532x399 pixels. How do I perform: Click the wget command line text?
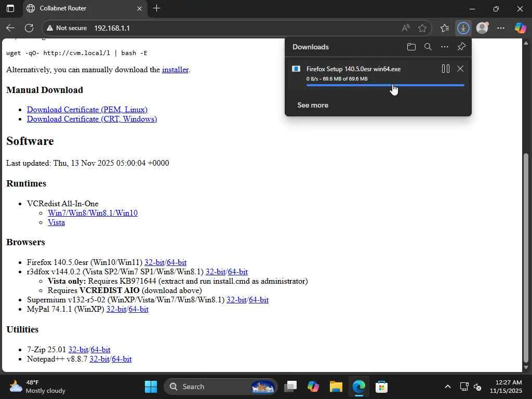click(x=77, y=54)
